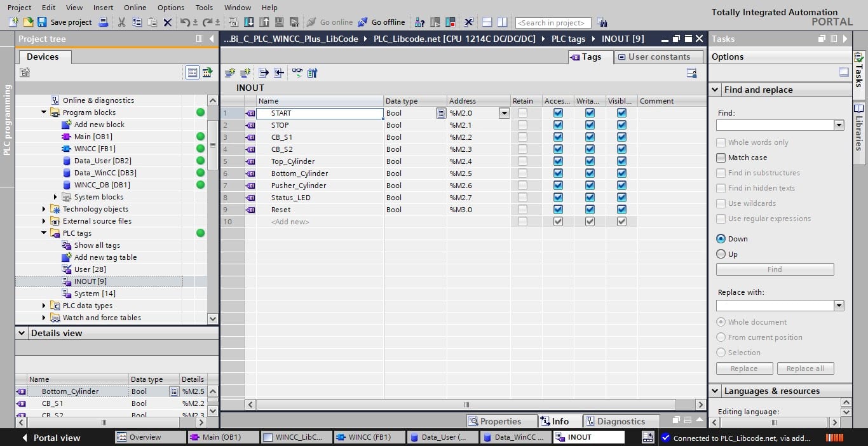
Task: Expand the Technology objects node
Action: pyautogui.click(x=44, y=209)
